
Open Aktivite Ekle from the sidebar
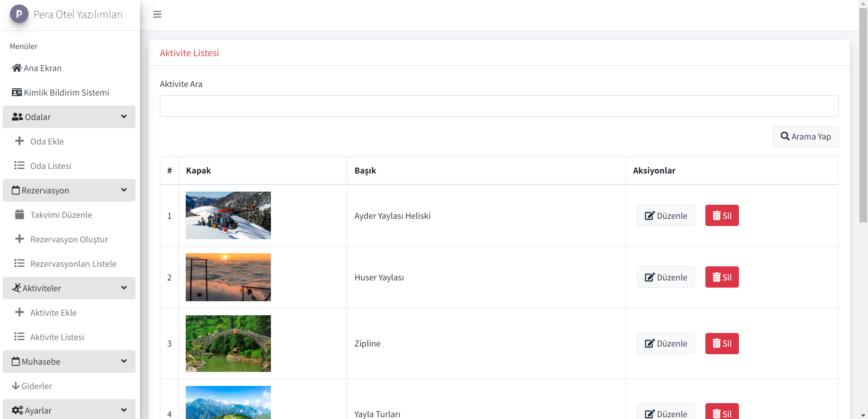click(x=53, y=313)
